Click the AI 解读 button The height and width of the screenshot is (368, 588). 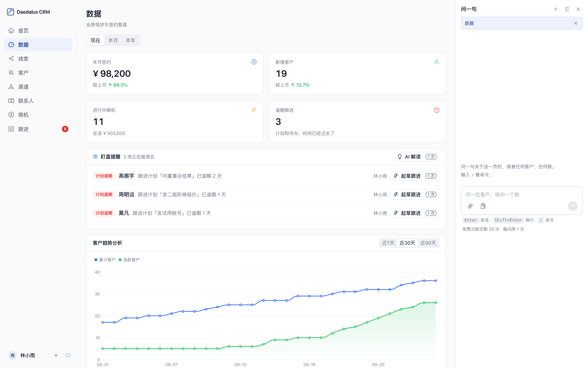tap(417, 157)
